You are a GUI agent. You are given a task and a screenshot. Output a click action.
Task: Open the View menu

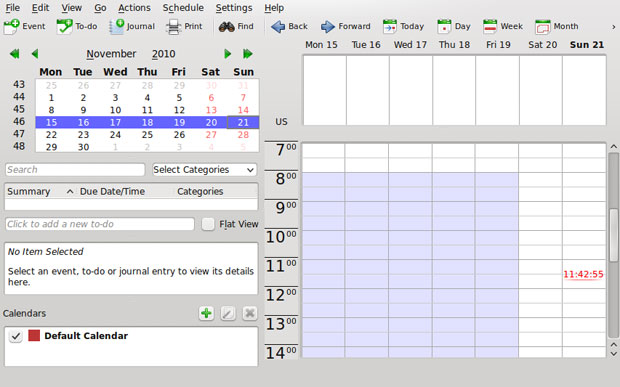point(72,8)
